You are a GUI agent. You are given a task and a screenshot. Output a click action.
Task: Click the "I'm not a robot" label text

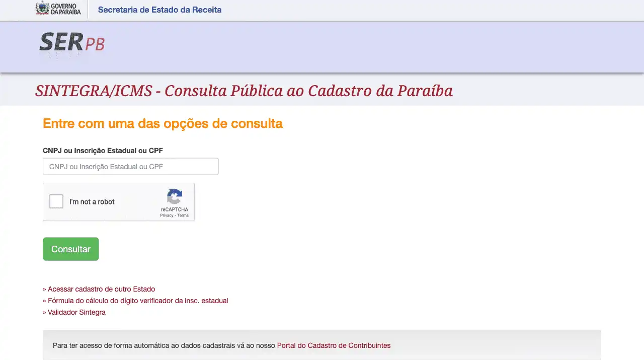[x=92, y=202]
